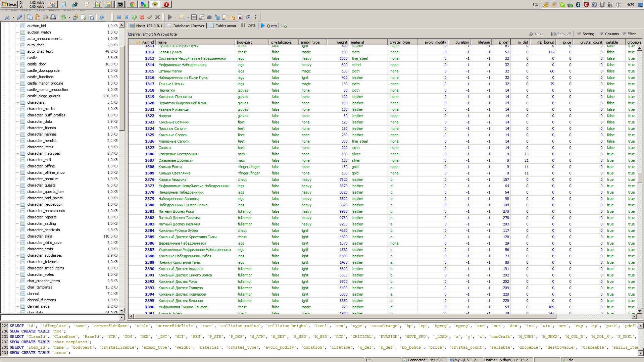Select the clanhall table in tree
The height and width of the screenshot is (362, 644).
click(x=33, y=294)
